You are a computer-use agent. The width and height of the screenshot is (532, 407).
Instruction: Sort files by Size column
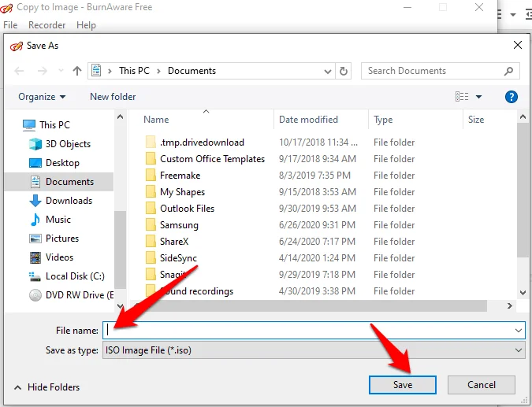476,120
